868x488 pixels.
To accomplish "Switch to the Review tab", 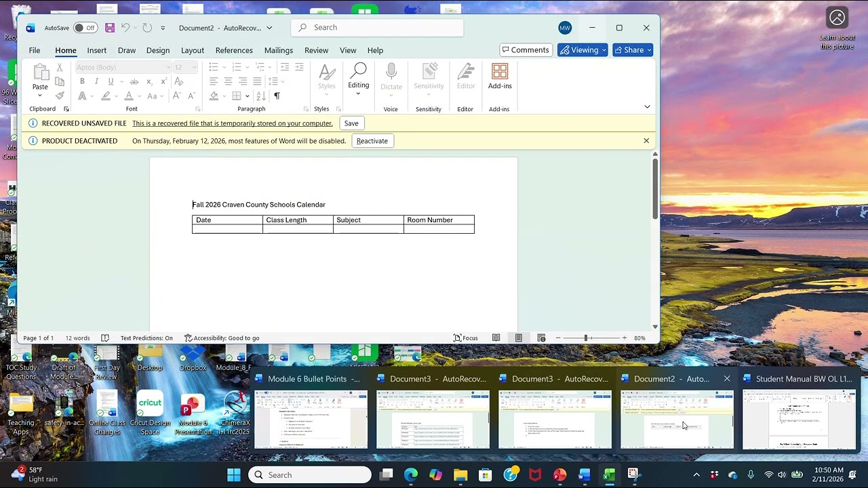I will [x=316, y=50].
